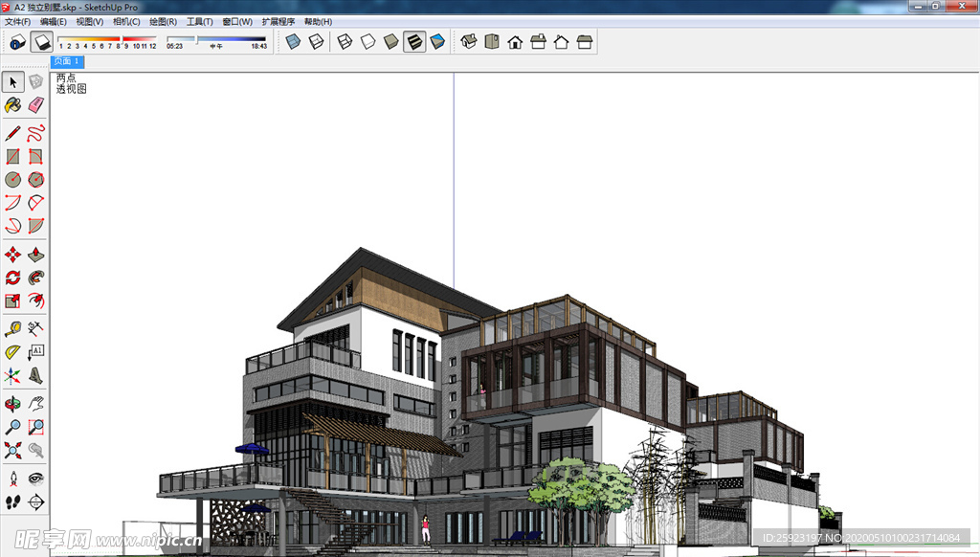
Task: Open the 编辑(E) menu
Action: [54, 21]
